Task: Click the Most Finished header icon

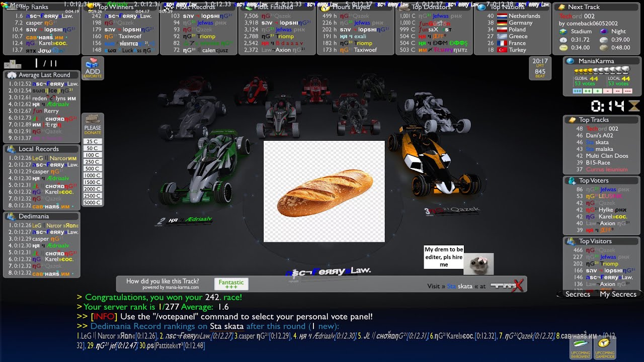Action: pyautogui.click(x=247, y=7)
